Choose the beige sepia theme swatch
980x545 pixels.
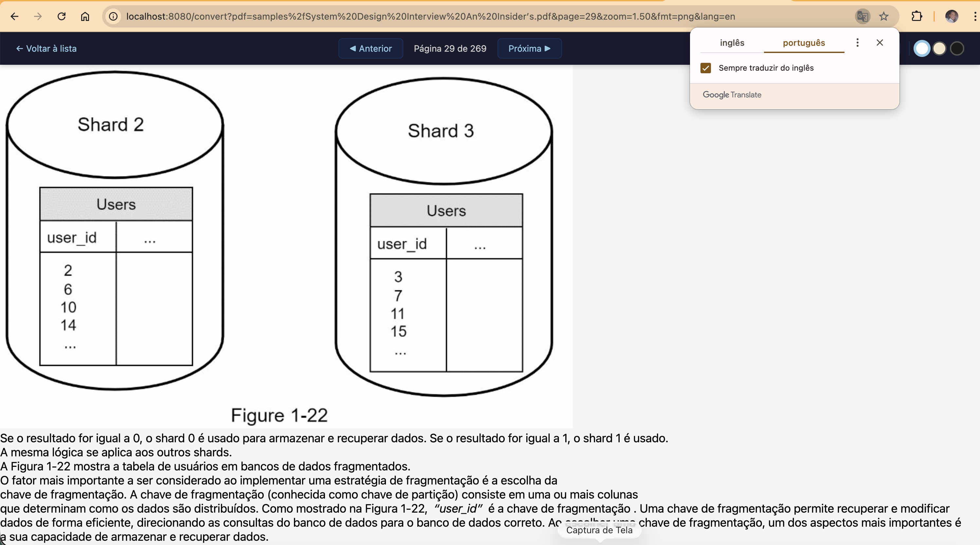(939, 49)
